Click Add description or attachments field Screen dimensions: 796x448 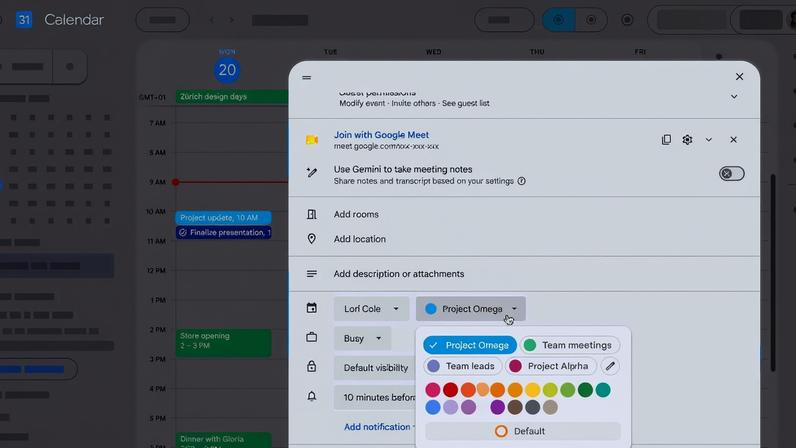399,274
